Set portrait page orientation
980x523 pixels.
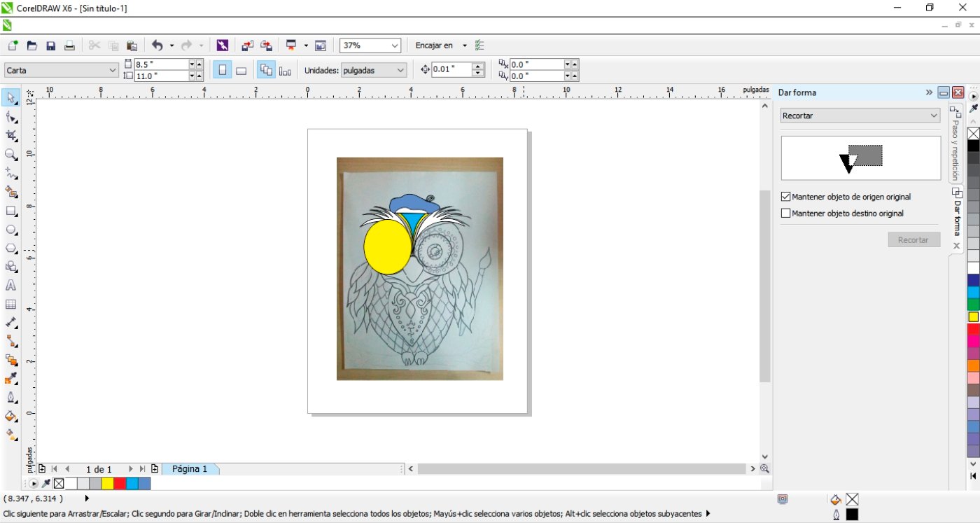[223, 70]
